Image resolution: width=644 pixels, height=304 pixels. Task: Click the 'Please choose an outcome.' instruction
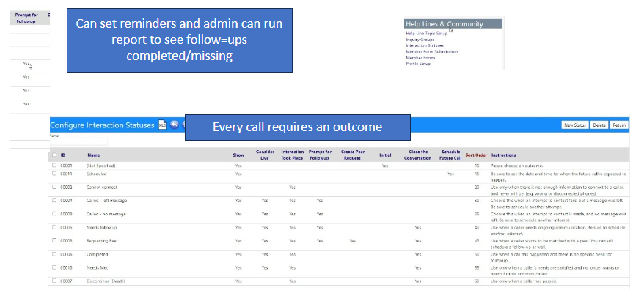pos(516,166)
